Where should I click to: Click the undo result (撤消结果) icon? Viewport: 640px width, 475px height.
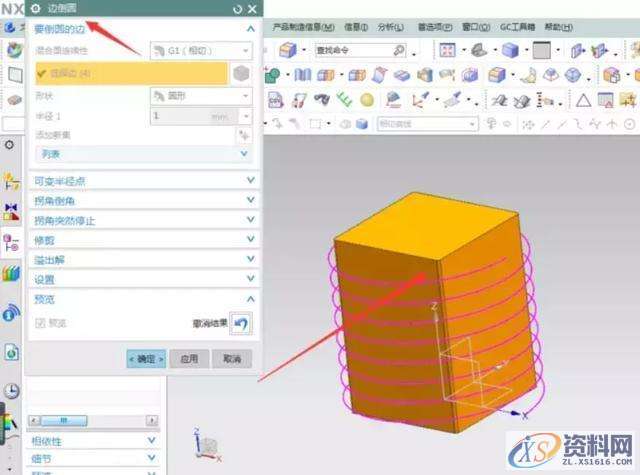(x=241, y=323)
